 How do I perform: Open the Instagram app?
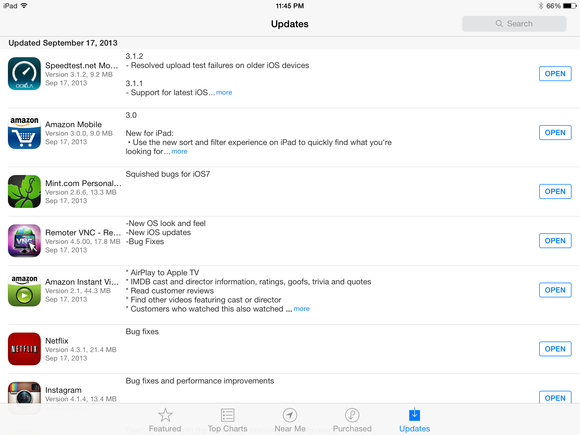pos(555,397)
